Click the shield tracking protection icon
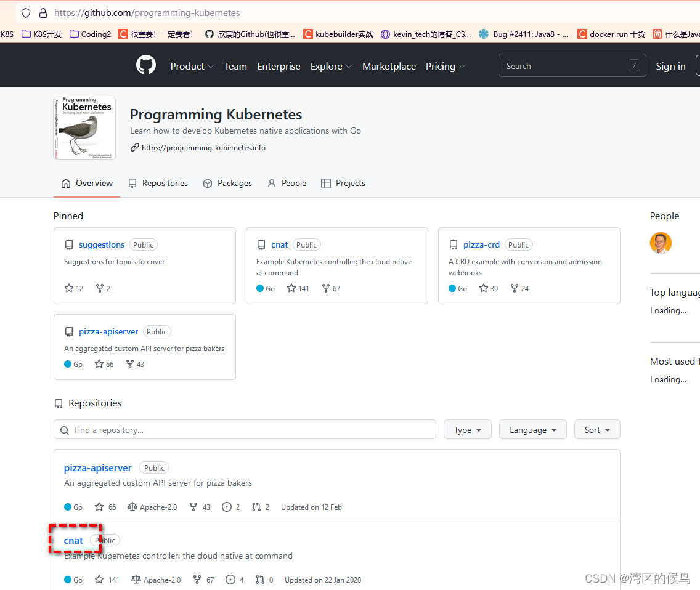 coord(26,13)
